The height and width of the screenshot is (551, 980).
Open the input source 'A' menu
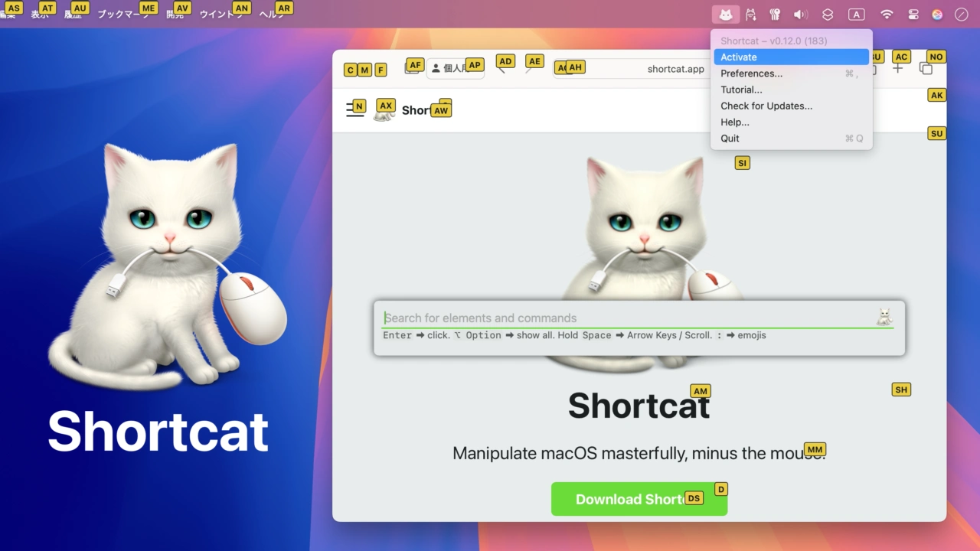click(x=856, y=15)
